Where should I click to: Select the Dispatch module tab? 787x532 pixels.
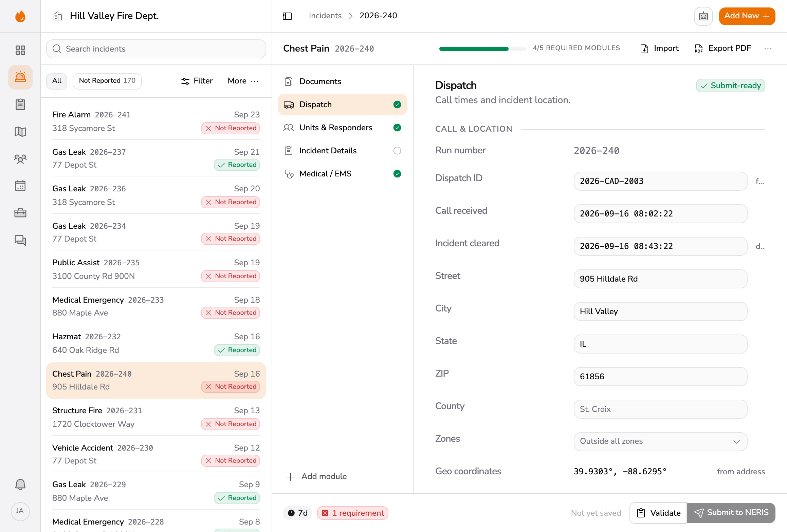[x=343, y=104]
